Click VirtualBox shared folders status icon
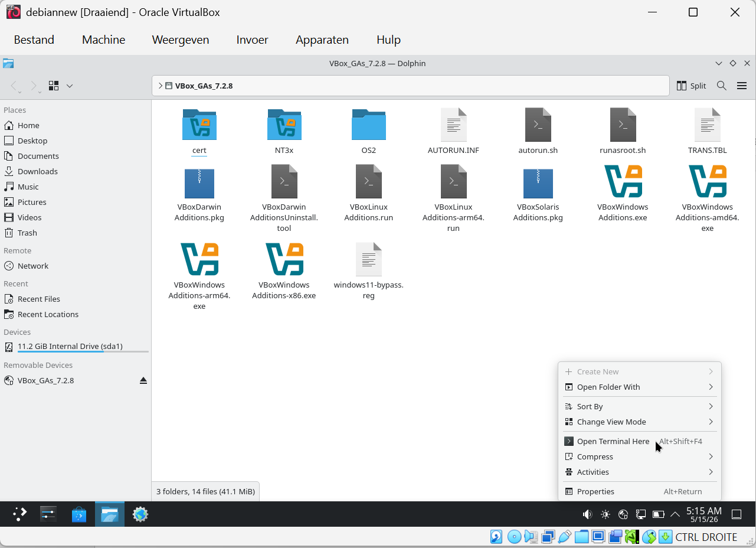756x548 pixels. coord(582,537)
